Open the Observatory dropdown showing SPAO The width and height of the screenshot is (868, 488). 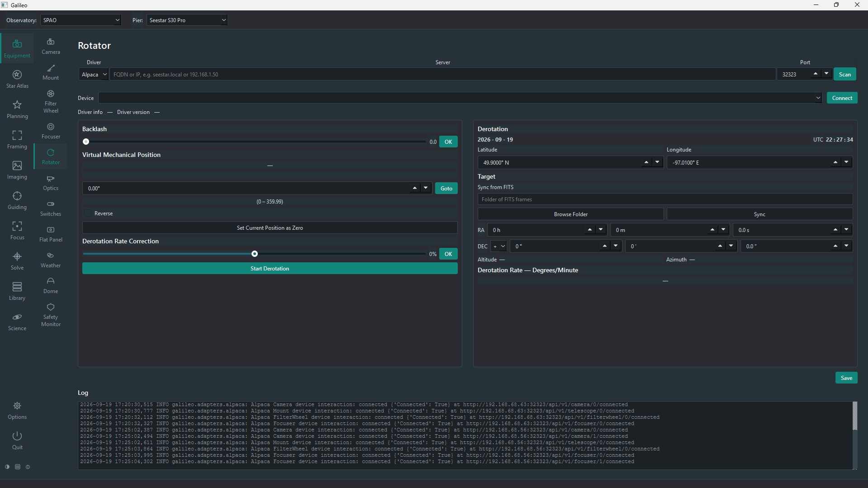pyautogui.click(x=81, y=20)
